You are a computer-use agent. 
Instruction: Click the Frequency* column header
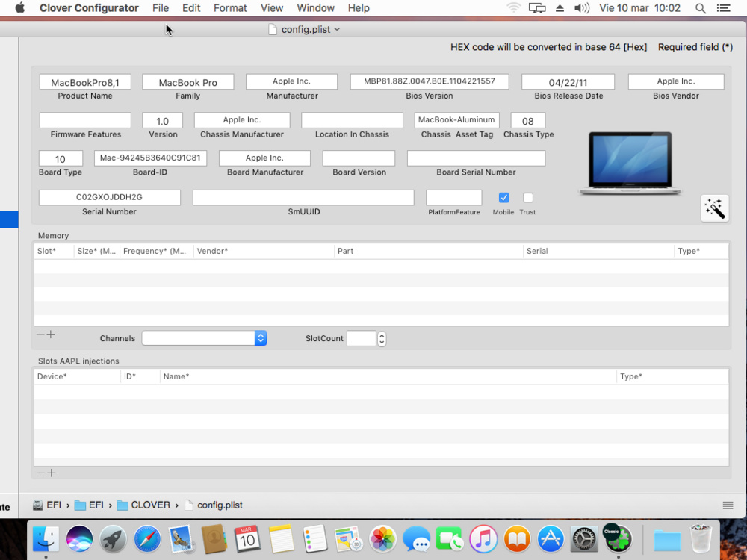click(x=157, y=251)
